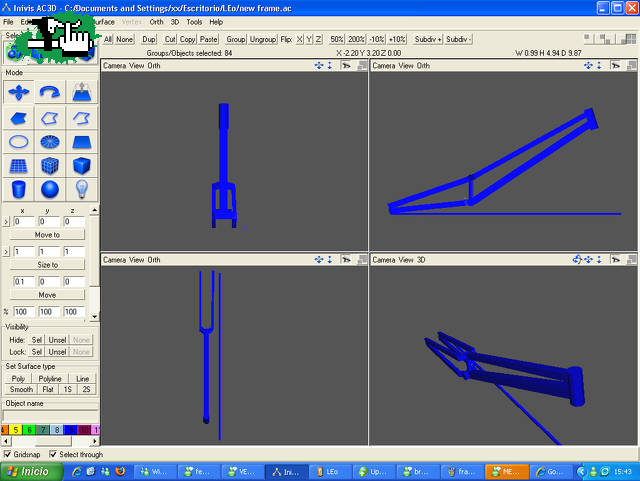The height and width of the screenshot is (481, 640).
Task: Set surface type to Smooth
Action: [x=18, y=390]
